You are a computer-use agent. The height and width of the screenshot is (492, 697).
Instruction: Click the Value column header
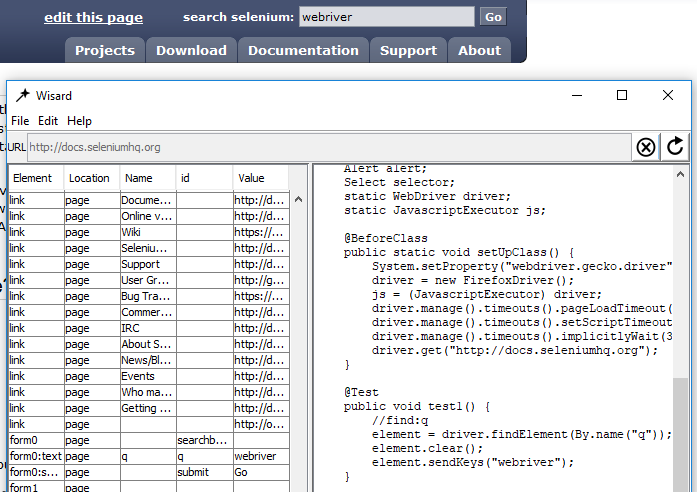pos(260,178)
